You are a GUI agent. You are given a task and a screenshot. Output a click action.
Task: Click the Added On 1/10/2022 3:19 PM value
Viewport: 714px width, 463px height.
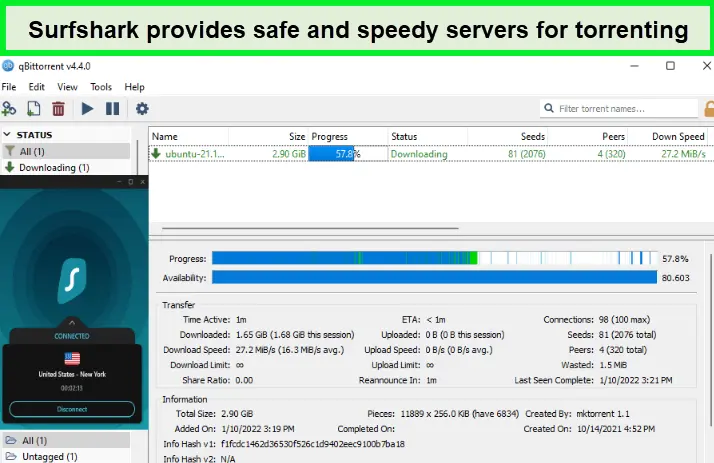[x=258, y=429]
